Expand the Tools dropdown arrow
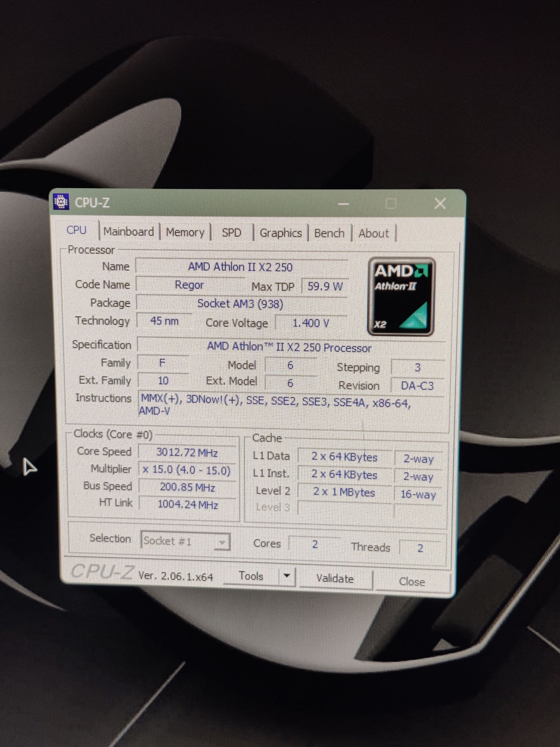The image size is (560, 747). click(287, 576)
